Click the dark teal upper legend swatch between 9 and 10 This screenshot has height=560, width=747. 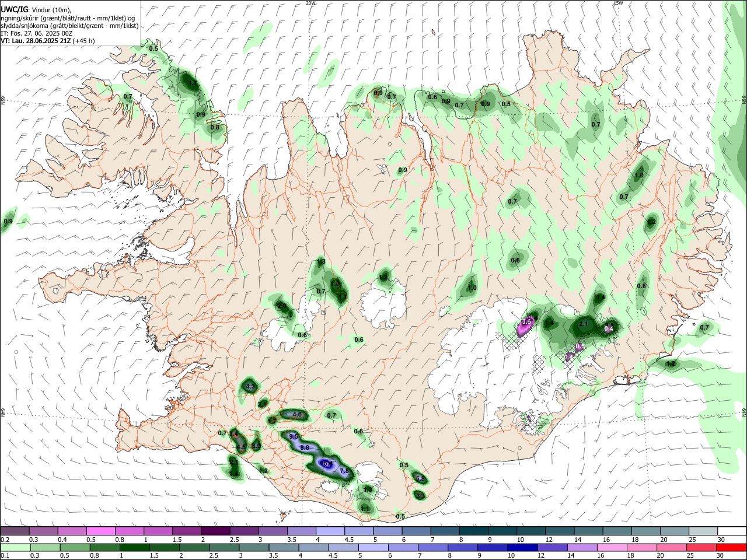(x=503, y=531)
